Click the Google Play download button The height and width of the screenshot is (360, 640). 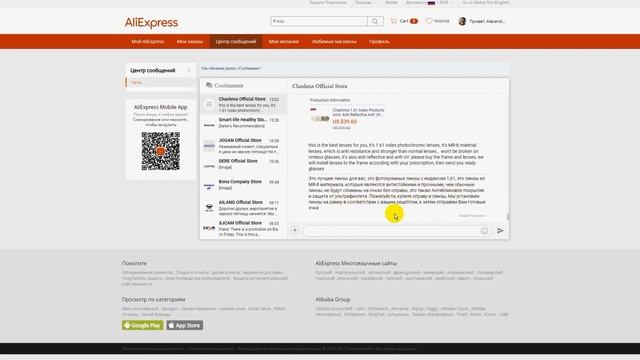coord(142,325)
